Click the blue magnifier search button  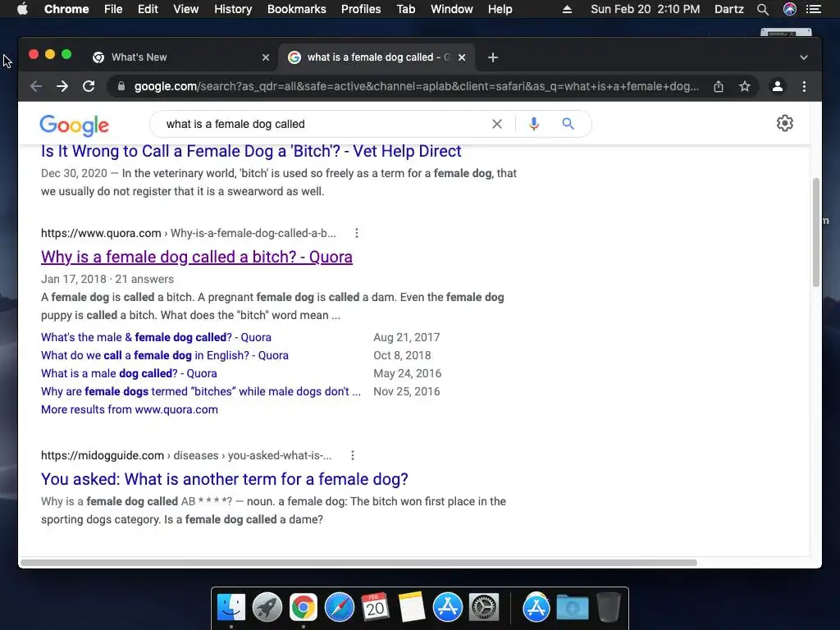coord(568,125)
